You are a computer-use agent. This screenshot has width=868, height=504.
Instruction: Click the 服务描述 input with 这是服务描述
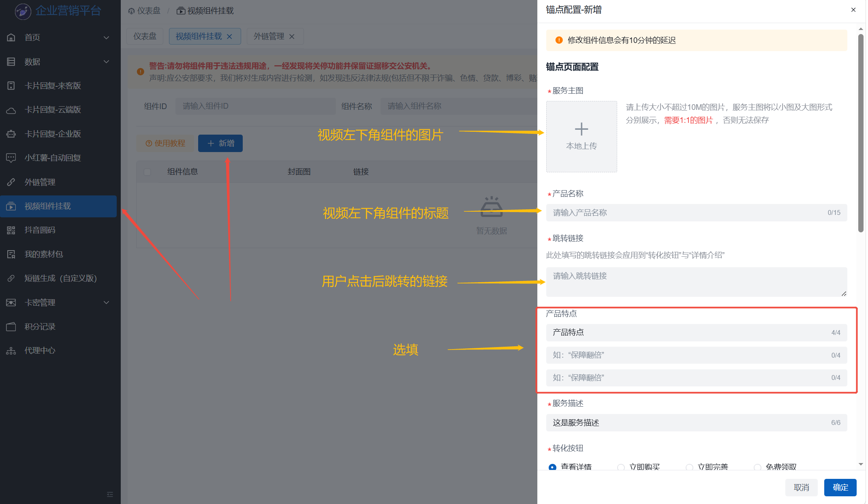697,423
